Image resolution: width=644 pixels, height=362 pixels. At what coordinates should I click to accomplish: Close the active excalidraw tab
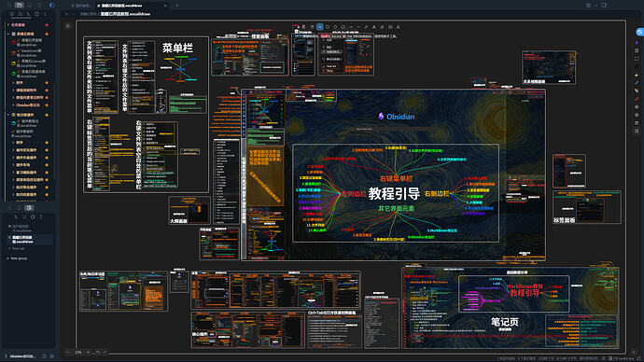pyautogui.click(x=165, y=6)
